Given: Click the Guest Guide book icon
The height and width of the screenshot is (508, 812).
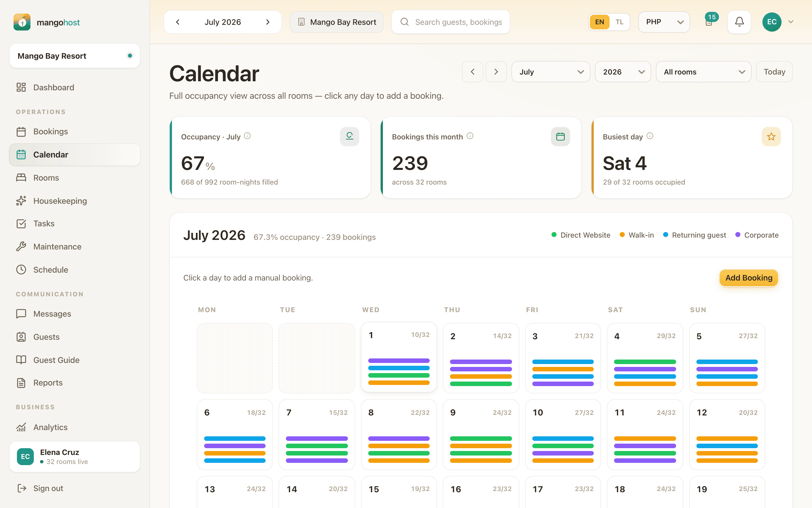Looking at the screenshot, I should pos(21,360).
